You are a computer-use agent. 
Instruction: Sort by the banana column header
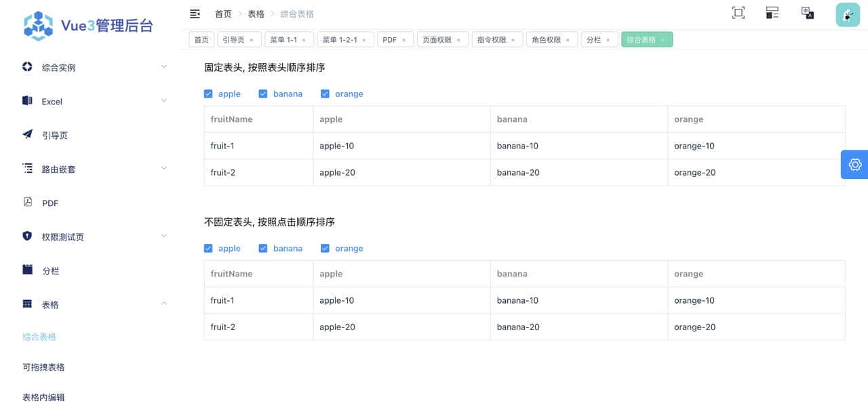click(x=511, y=119)
